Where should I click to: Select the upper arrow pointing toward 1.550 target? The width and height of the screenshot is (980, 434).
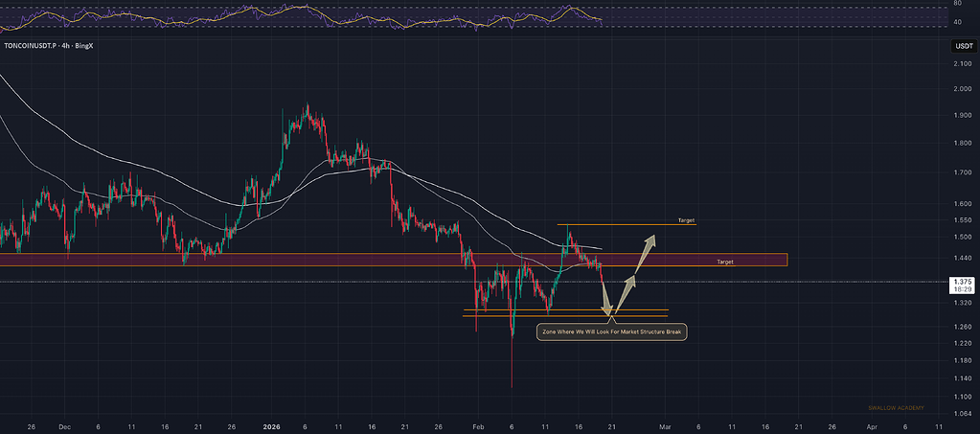click(646, 253)
